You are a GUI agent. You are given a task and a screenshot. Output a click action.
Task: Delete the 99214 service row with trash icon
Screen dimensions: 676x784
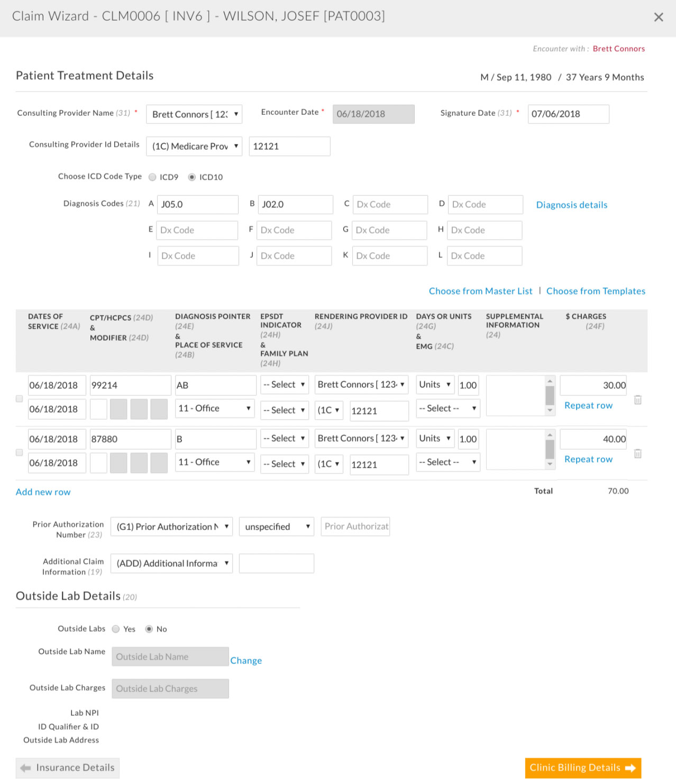[x=637, y=400]
